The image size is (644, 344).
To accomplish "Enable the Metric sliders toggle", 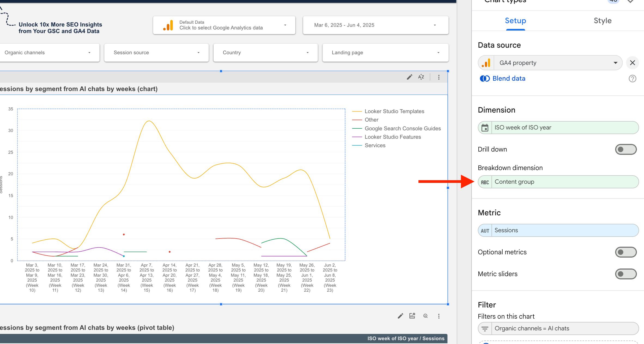I will pyautogui.click(x=625, y=274).
